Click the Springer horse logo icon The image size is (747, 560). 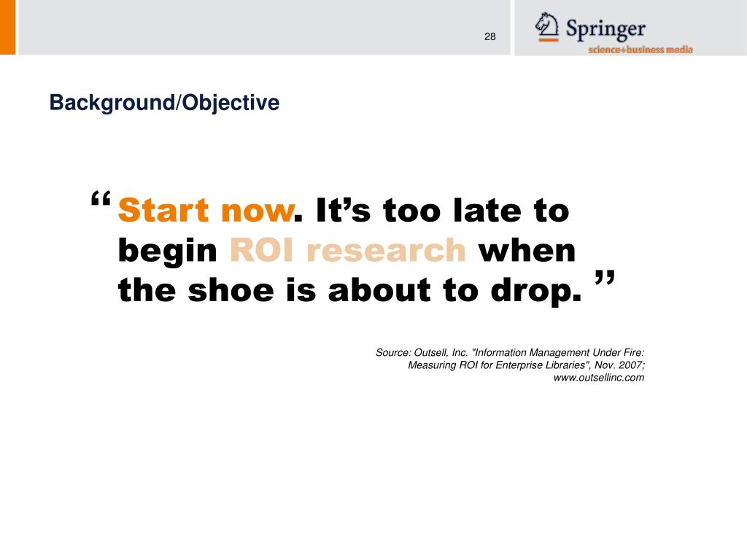[547, 27]
